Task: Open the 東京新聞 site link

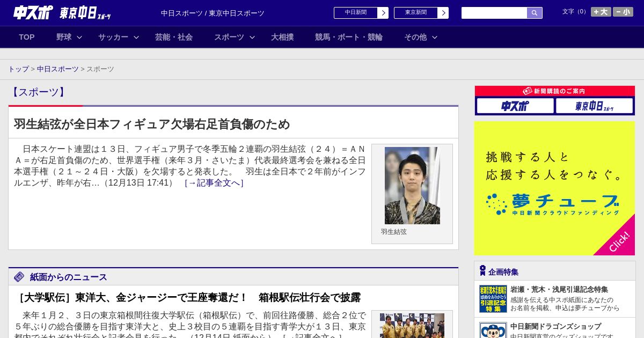Action: pyautogui.click(x=416, y=13)
